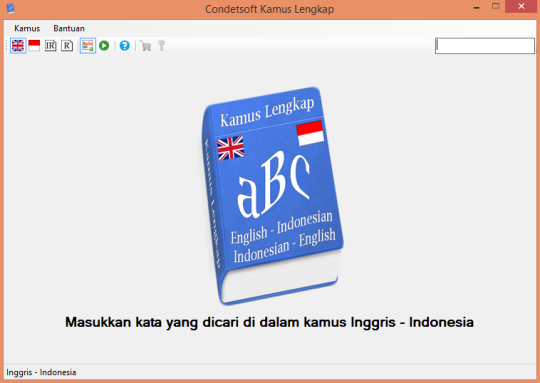
Task: Open the IR irregular verbs list
Action: tap(51, 45)
